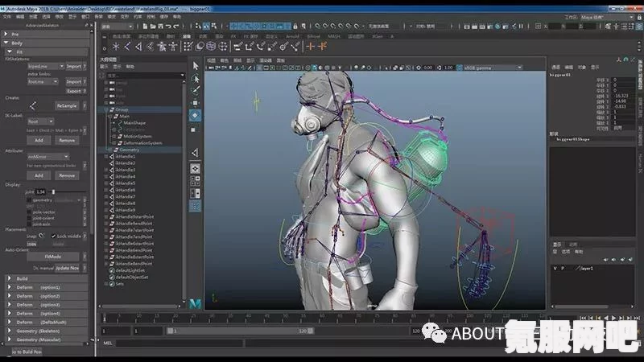This screenshot has height=362, width=644.
Task: Click the pause icon in the status line
Action: click(x=521, y=27)
